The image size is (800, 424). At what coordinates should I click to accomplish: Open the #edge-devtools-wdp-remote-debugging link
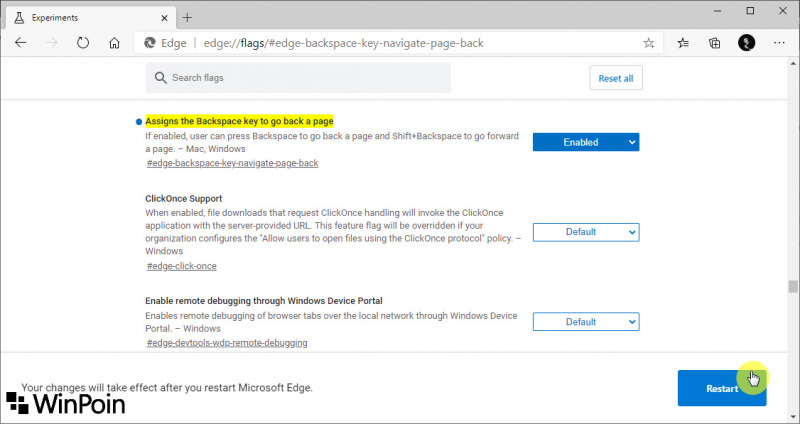(x=227, y=343)
